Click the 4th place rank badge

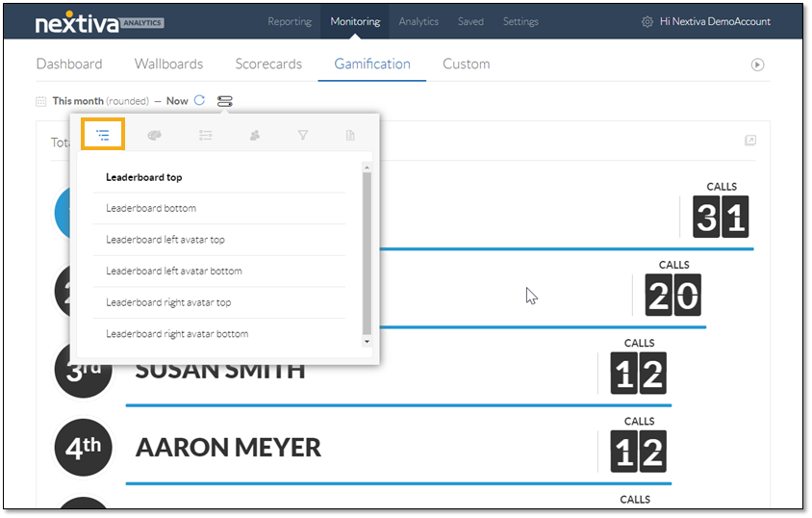[x=84, y=448]
